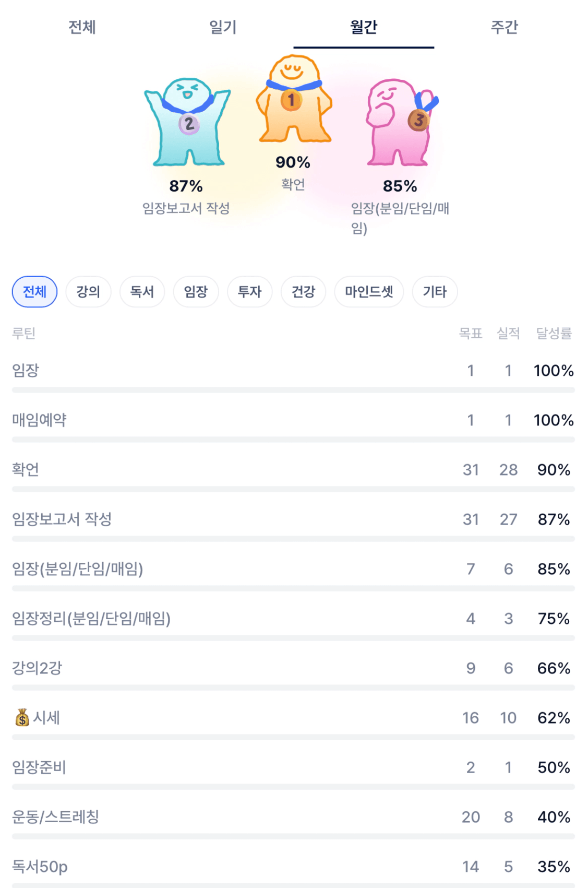588x888 pixels.
Task: Click the 확언 routine progress bar
Action: point(293,489)
